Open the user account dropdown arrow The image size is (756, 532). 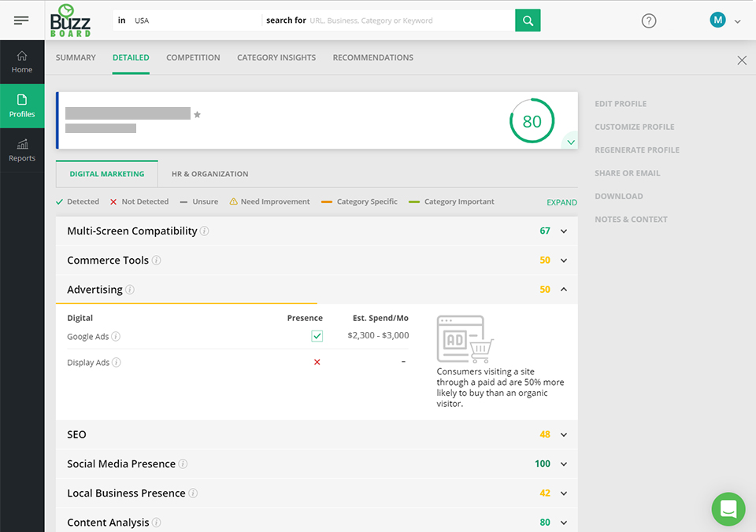[737, 20]
